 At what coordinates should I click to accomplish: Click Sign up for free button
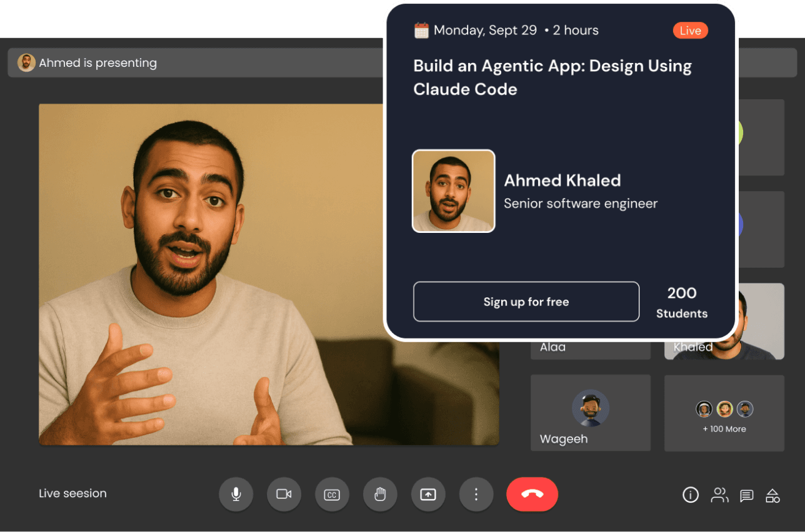(x=526, y=302)
